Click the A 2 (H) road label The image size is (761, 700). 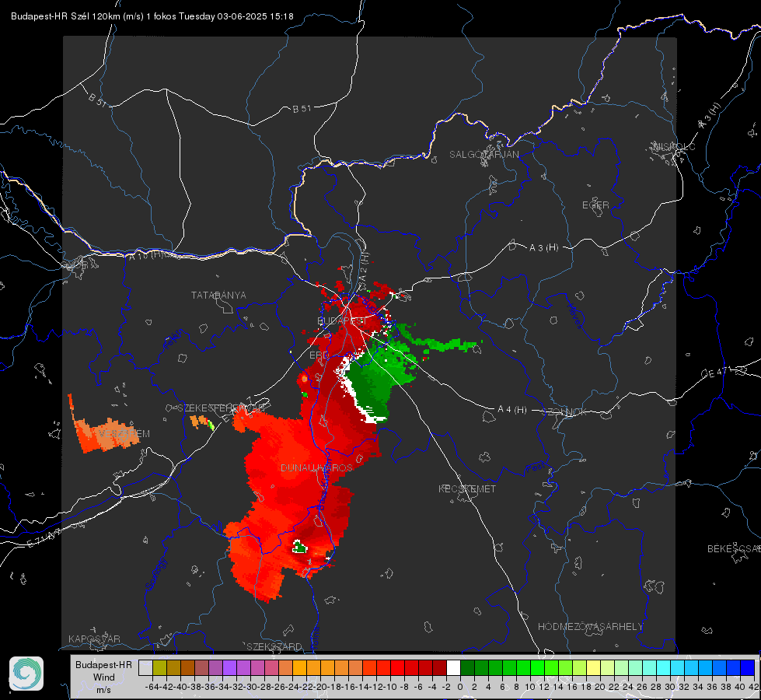click(364, 268)
